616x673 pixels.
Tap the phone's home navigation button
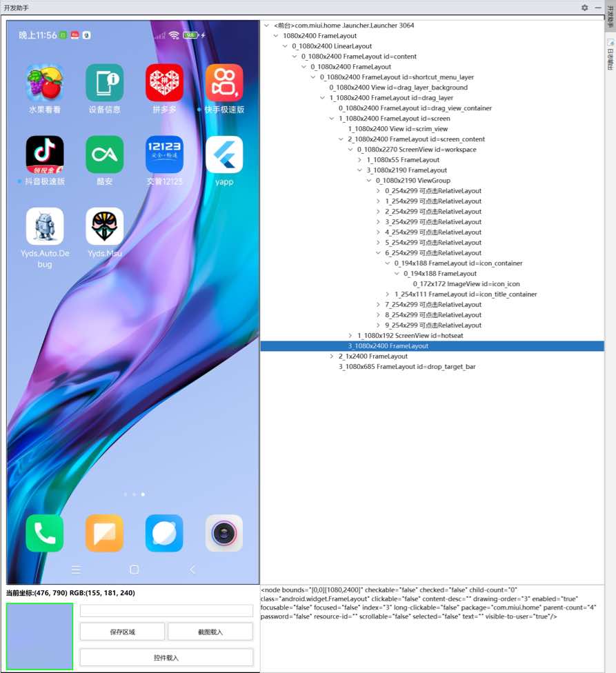[135, 570]
